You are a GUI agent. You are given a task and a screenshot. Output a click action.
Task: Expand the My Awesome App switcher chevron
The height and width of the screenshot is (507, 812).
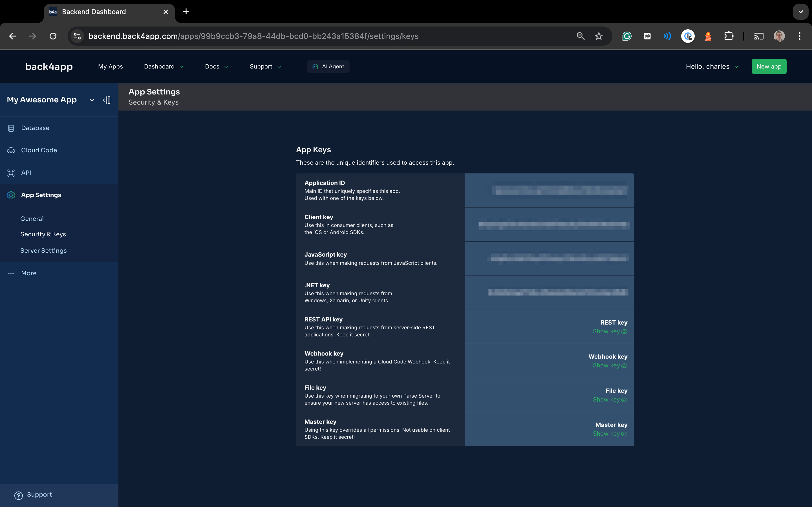click(92, 100)
